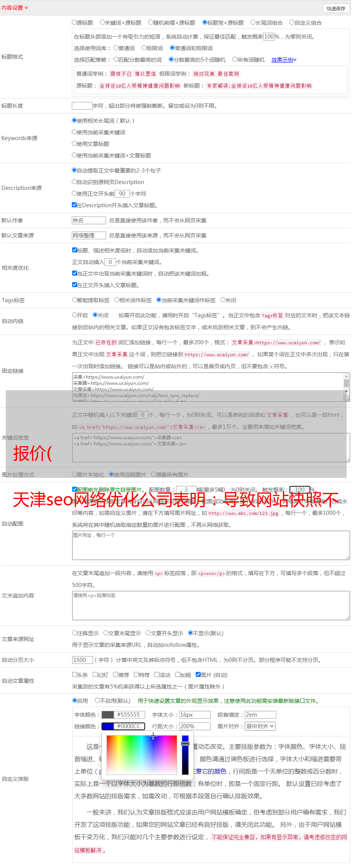The width and height of the screenshot is (352, 868).
Task: Uncheck 在Description开头插入文章标题 checkbox
Action: pos(74,205)
